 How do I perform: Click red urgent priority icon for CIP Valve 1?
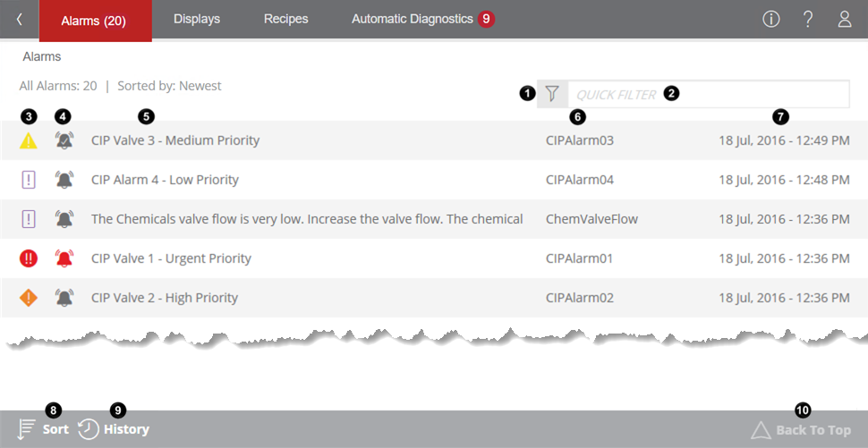coord(29,258)
